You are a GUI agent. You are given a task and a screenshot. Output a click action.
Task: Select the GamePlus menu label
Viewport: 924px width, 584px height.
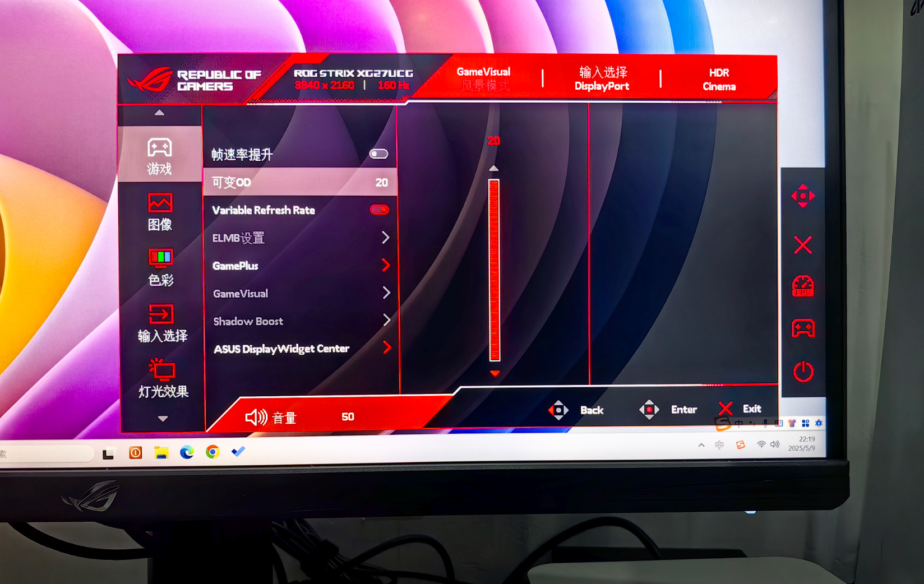(x=235, y=266)
